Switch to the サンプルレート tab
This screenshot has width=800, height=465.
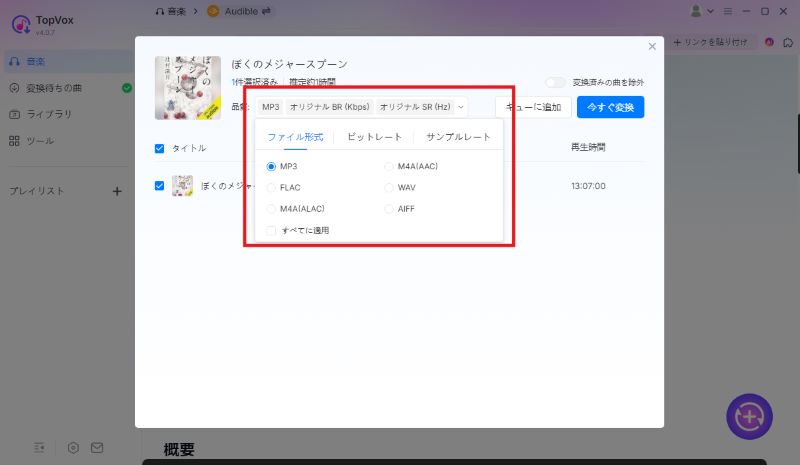(x=458, y=137)
